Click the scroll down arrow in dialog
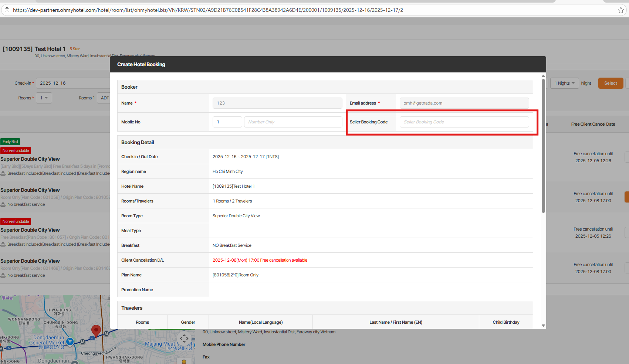The width and height of the screenshot is (629, 364). point(543,326)
